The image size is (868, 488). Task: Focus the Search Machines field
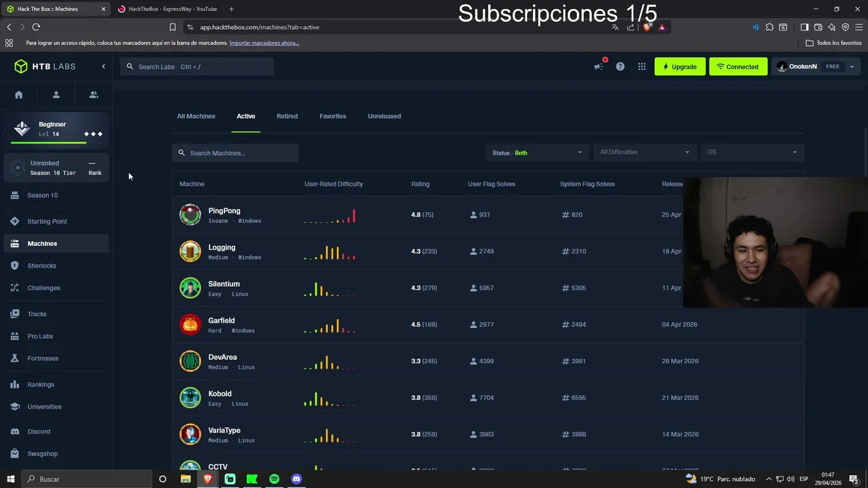235,152
